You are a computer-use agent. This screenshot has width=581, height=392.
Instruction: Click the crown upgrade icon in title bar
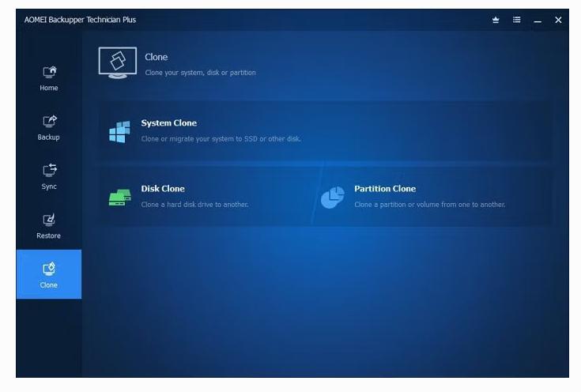(496, 20)
